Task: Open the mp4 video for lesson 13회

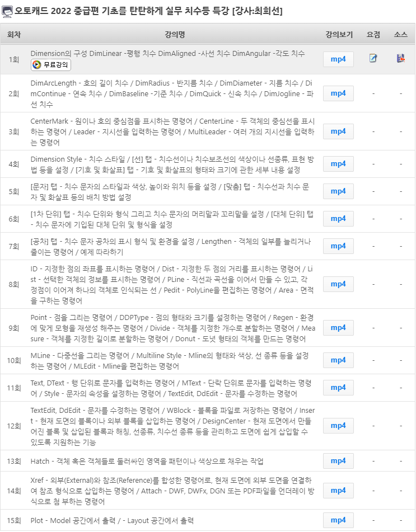Action: click(x=338, y=461)
